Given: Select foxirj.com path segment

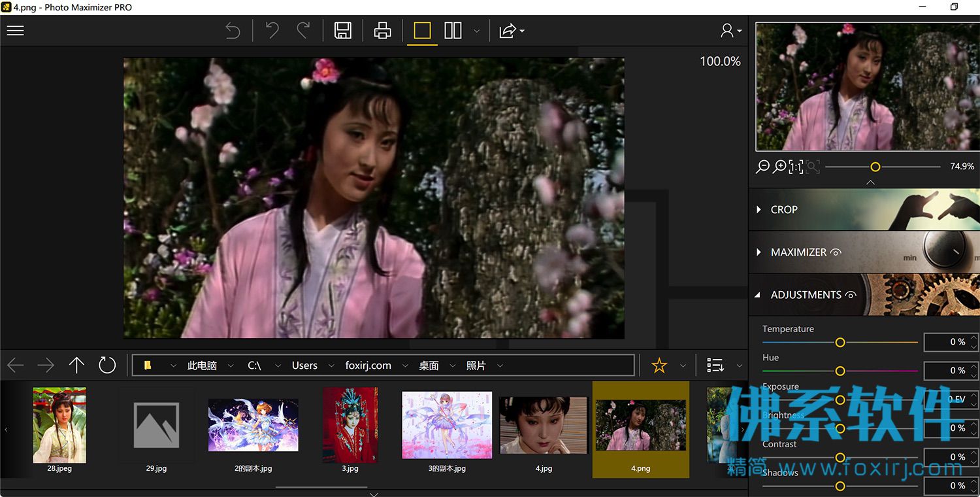Looking at the screenshot, I should [x=368, y=366].
